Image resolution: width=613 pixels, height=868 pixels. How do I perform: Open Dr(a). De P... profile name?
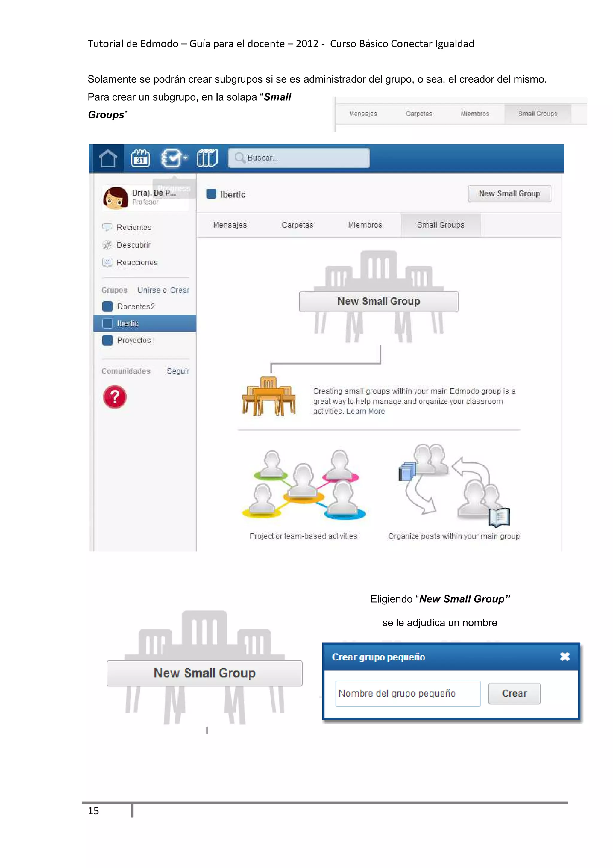coord(154,193)
